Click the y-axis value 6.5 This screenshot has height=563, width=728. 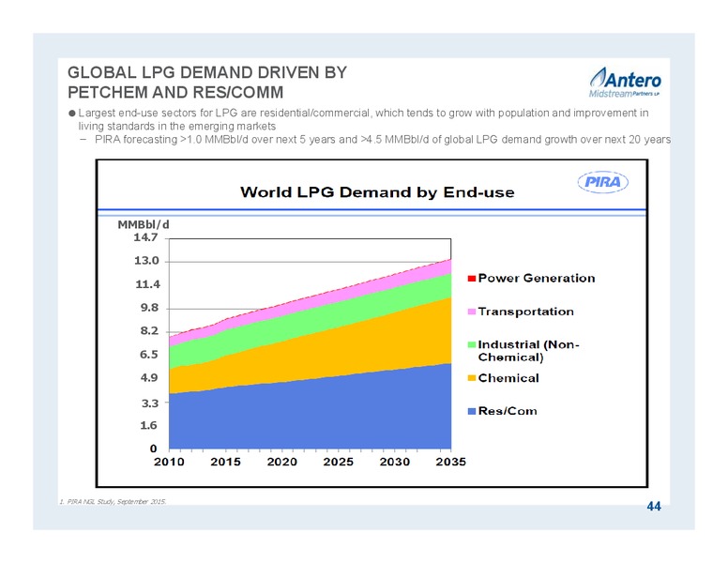coord(149,355)
